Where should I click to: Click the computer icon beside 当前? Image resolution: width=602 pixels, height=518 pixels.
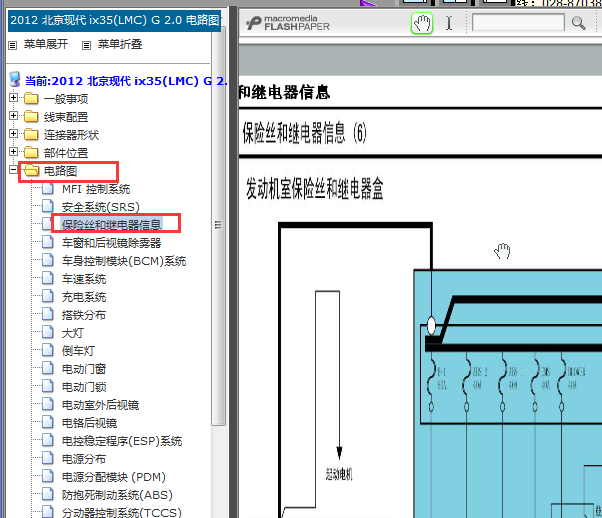[15, 79]
